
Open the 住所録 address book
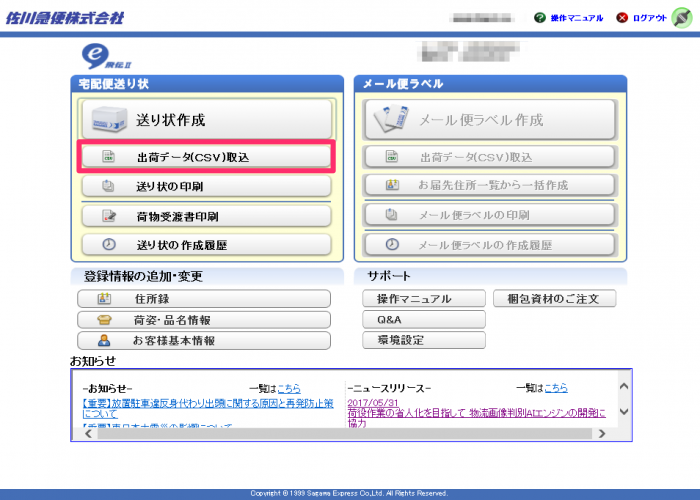coord(204,299)
